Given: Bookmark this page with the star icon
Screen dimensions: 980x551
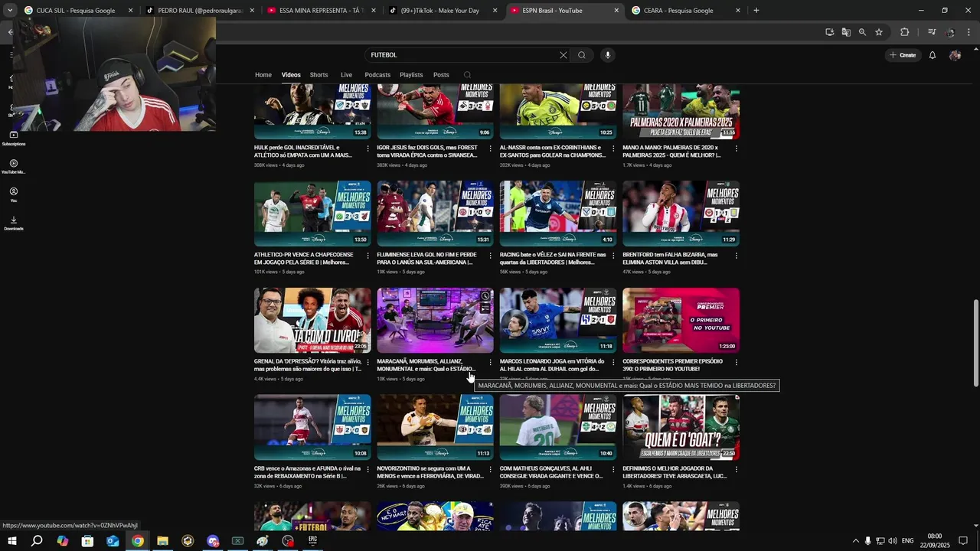Looking at the screenshot, I should click(879, 32).
